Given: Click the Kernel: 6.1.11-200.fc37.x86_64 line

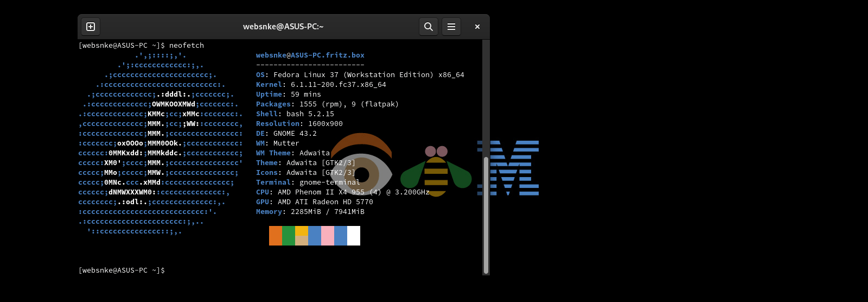Looking at the screenshot, I should [x=321, y=85].
